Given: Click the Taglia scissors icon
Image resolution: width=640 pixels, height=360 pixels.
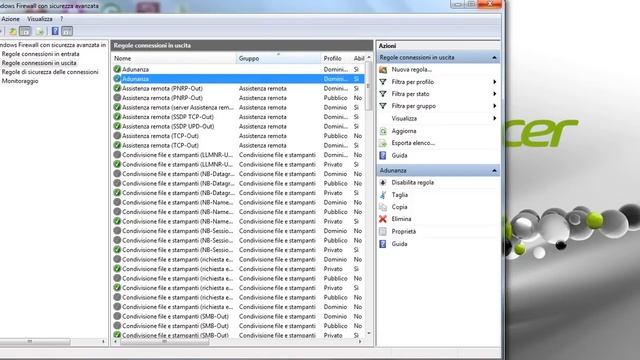Looking at the screenshot, I should 383,195.
